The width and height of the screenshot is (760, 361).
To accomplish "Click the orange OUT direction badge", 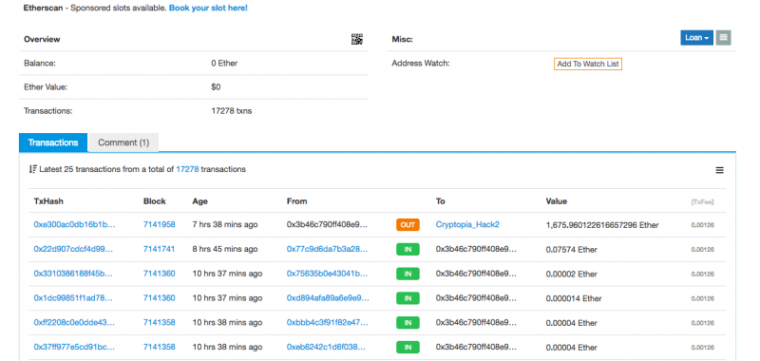I will click(x=408, y=225).
